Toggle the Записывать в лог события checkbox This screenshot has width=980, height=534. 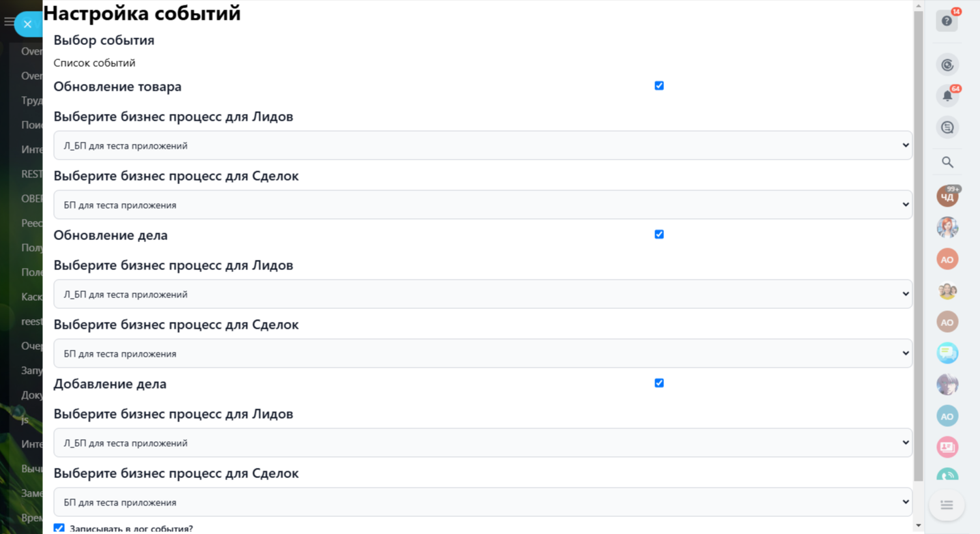pyautogui.click(x=59, y=529)
